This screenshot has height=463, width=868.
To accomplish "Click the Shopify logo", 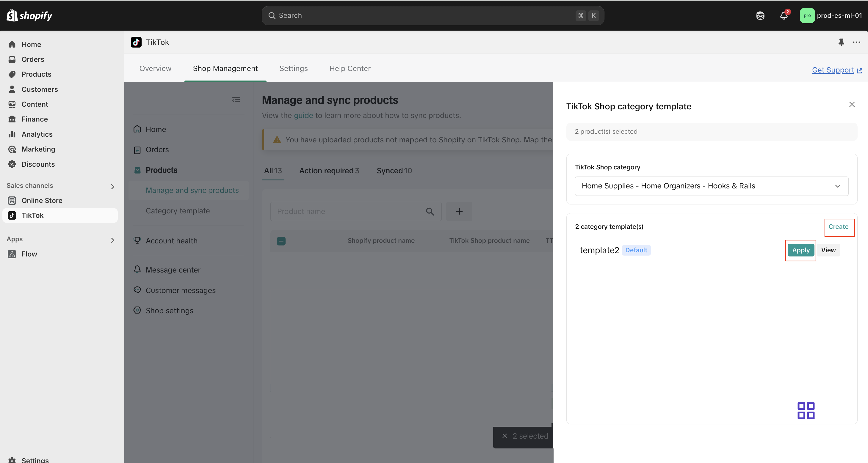I will point(30,15).
